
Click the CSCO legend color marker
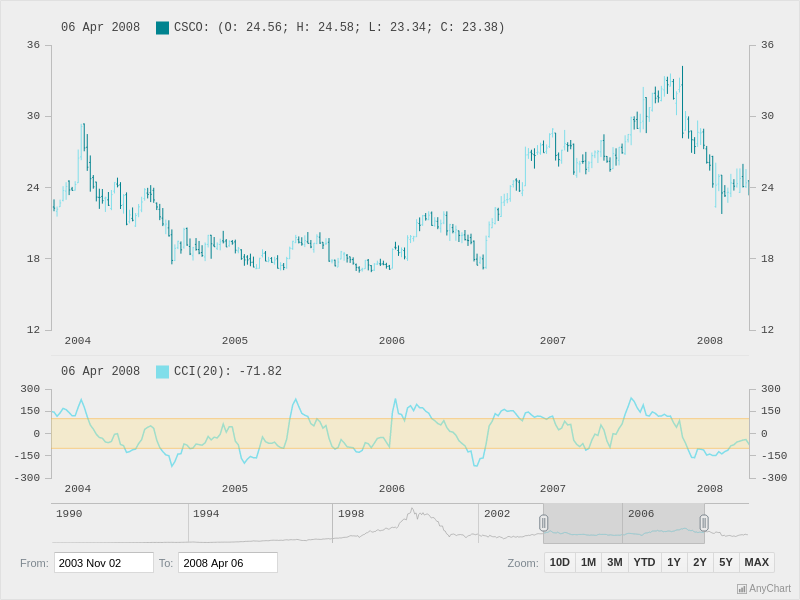pyautogui.click(x=162, y=28)
